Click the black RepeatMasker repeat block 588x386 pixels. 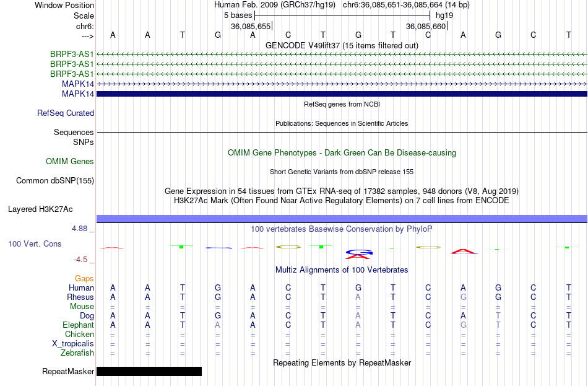(x=149, y=371)
